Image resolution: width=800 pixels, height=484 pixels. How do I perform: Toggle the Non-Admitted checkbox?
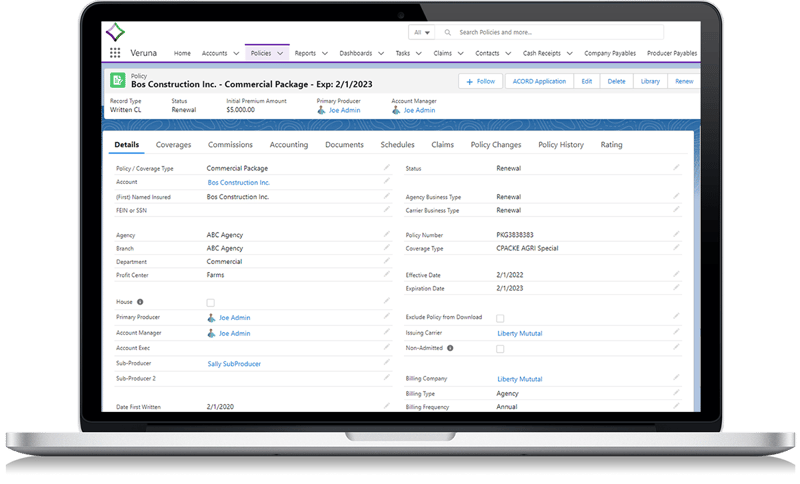[500, 349]
